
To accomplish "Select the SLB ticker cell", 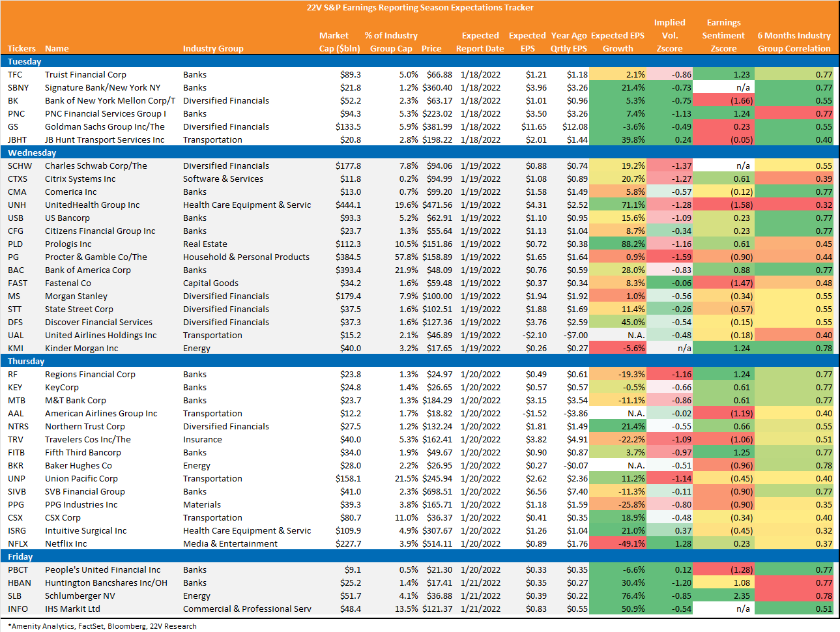I will pyautogui.click(x=14, y=596).
